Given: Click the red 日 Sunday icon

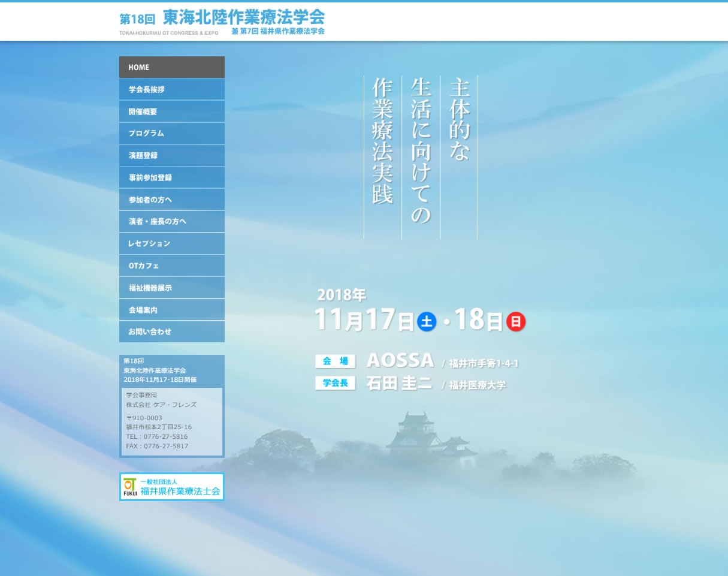Looking at the screenshot, I should (515, 322).
